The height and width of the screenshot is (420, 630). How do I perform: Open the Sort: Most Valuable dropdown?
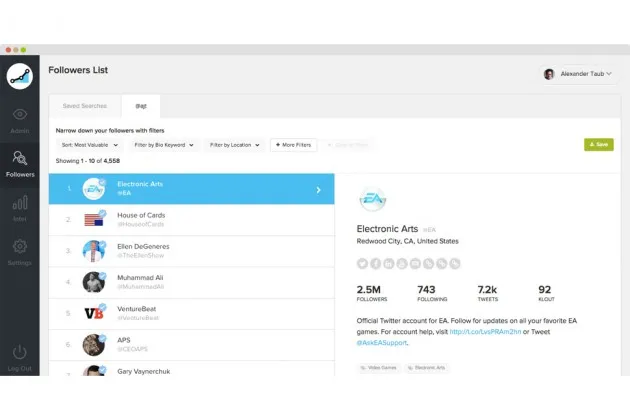click(90, 145)
